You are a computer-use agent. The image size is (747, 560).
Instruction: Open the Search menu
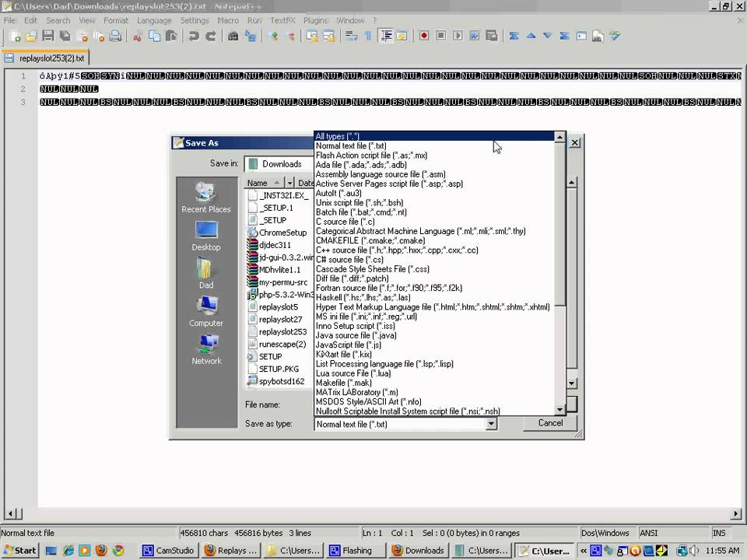click(58, 20)
